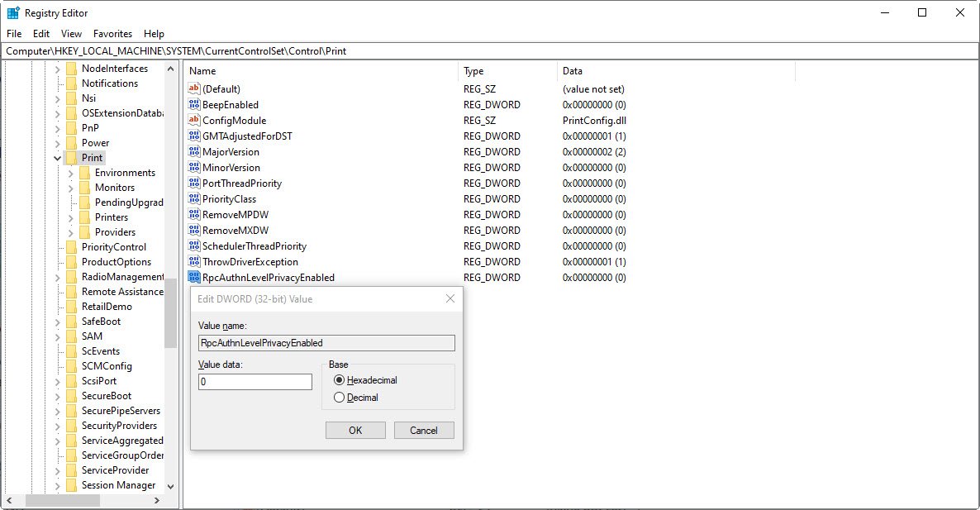Click the RemoveMPDW DWORD icon
This screenshot has width=980, height=510.
pyautogui.click(x=193, y=214)
